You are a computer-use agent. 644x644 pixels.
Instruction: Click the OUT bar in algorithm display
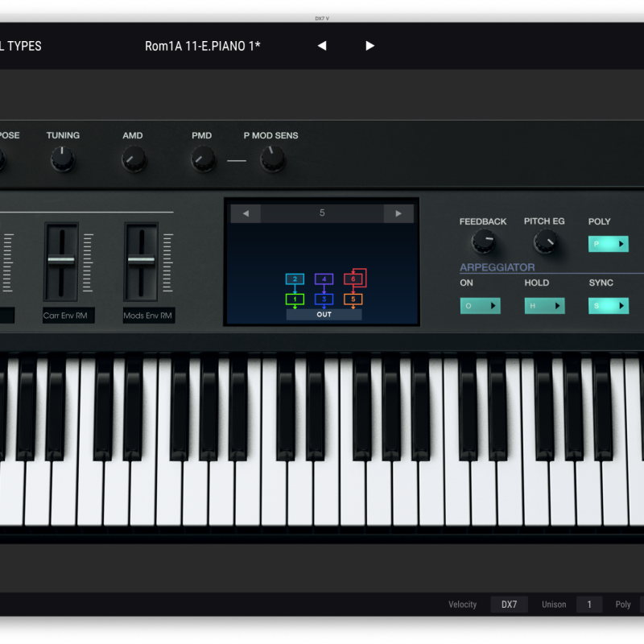click(x=324, y=315)
